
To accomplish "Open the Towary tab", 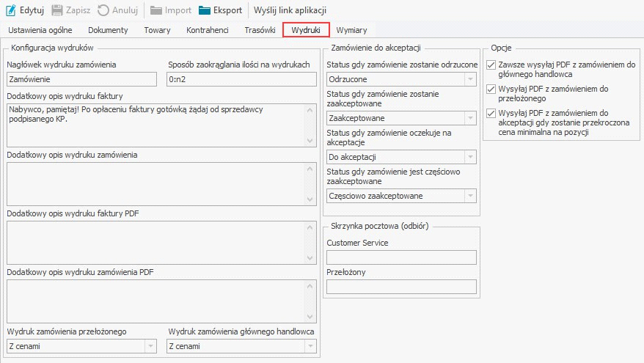I will (x=157, y=30).
